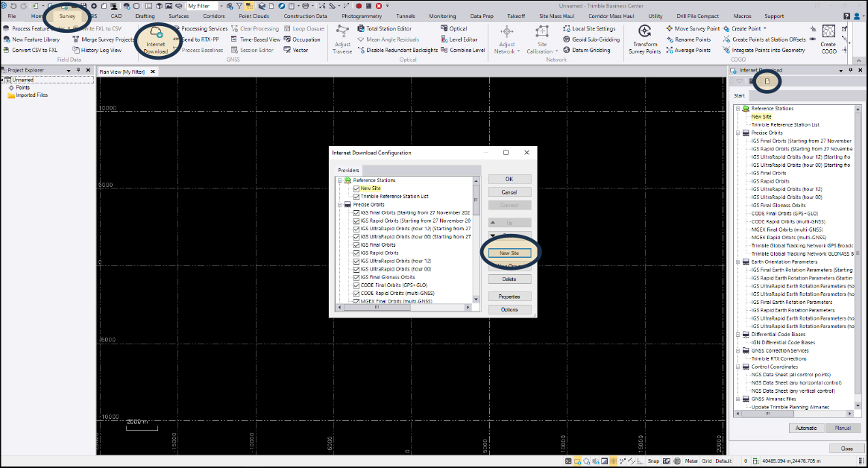Open Geoid Sub-Gridding command
Viewport: 868px width, 468px height.
591,39
